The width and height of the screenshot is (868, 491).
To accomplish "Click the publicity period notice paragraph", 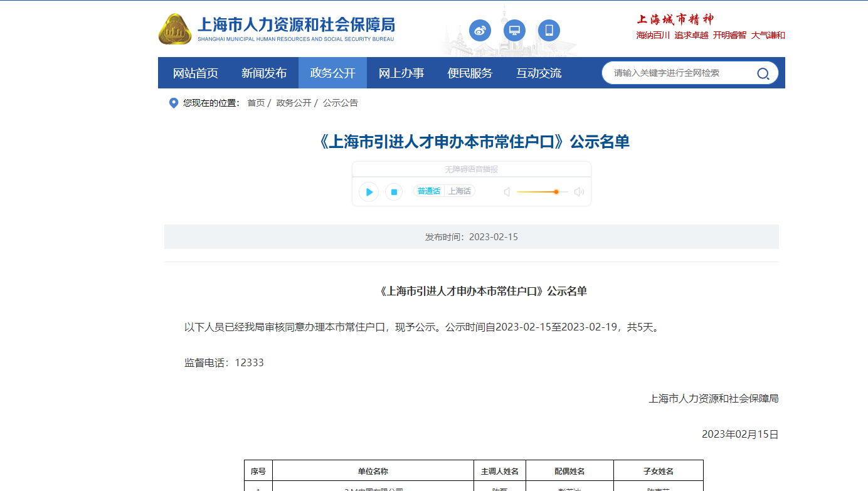I will point(423,327).
